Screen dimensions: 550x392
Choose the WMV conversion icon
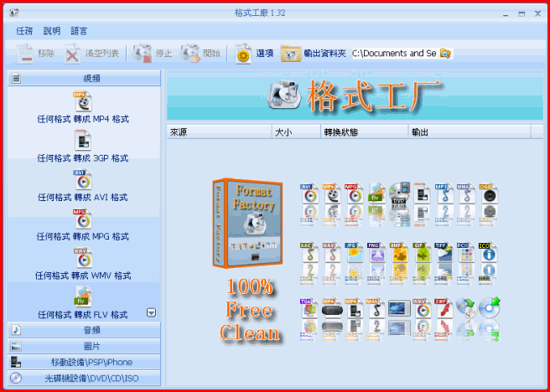coord(83,257)
